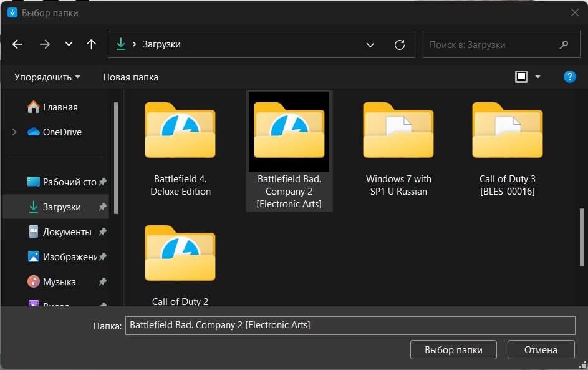Open Документы in the sidebar
Viewport: 588px width, 370px height.
[x=67, y=232]
